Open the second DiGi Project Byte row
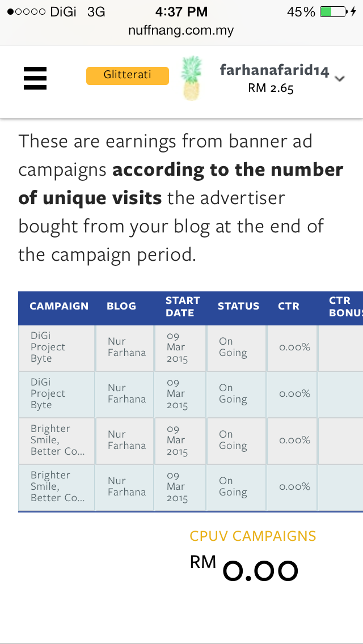The height and width of the screenshot is (644, 363). [48, 393]
